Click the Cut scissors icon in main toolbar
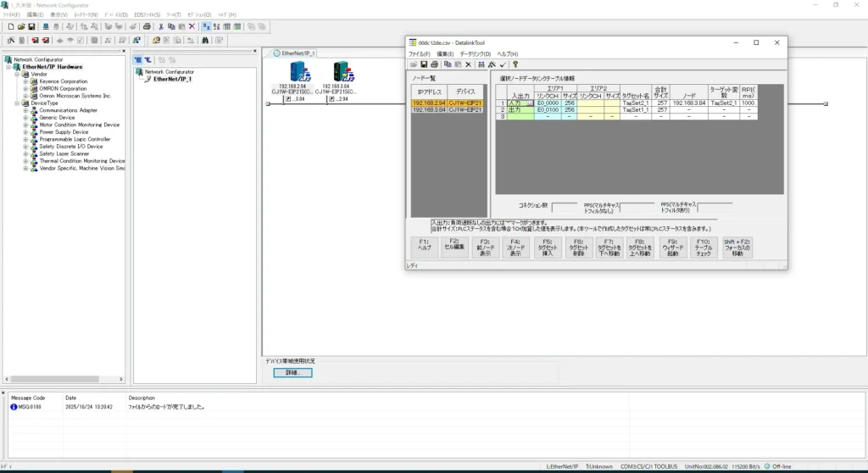 (x=160, y=27)
